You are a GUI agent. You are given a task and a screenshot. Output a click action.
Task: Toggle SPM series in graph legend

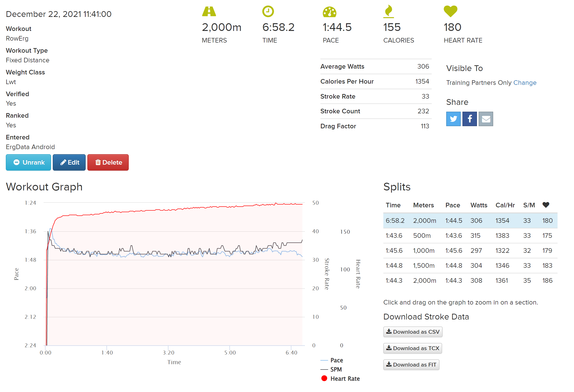[336, 370]
